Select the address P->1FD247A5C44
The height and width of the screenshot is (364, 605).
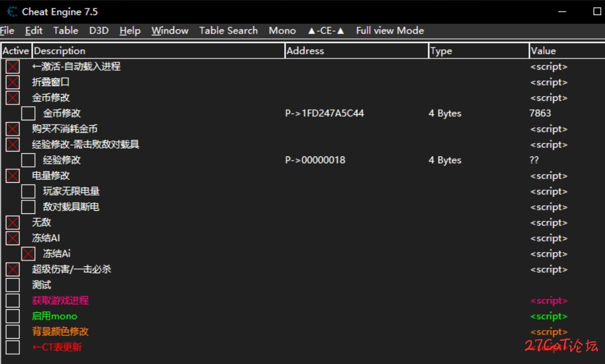tap(324, 113)
